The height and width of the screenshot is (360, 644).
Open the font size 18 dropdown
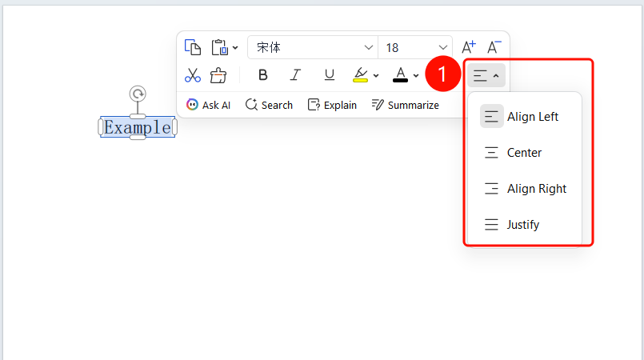(415, 48)
